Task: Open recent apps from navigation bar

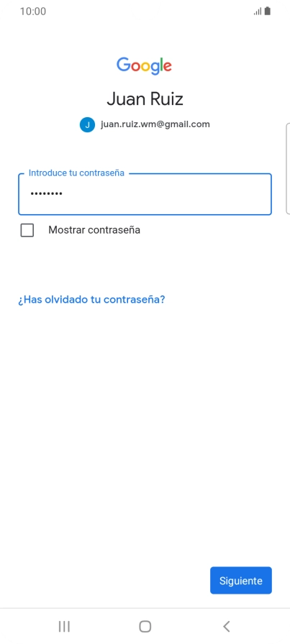Action: click(x=64, y=626)
